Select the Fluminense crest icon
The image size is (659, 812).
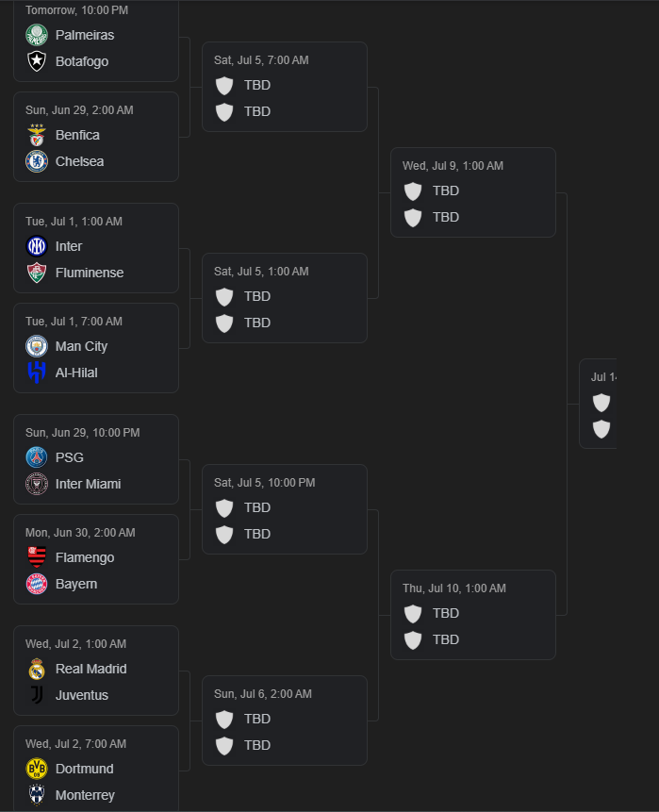tap(37, 273)
